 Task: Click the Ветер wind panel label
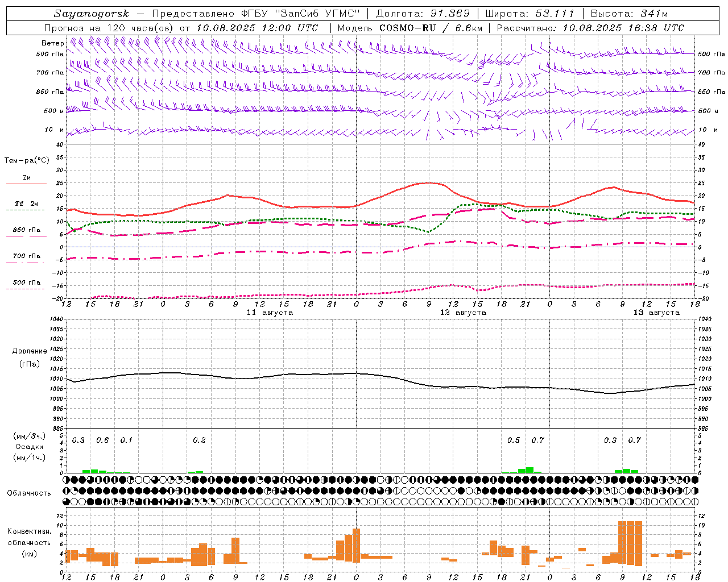pos(52,43)
